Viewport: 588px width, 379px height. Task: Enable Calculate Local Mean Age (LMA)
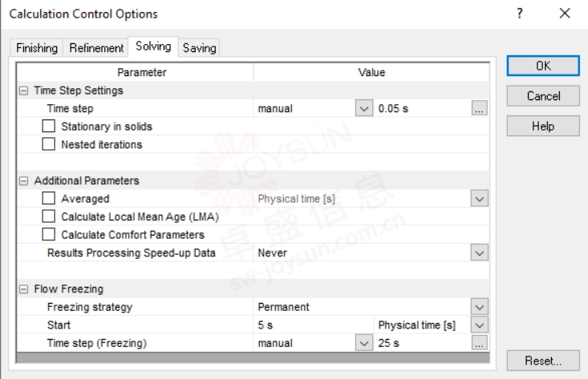coord(49,216)
